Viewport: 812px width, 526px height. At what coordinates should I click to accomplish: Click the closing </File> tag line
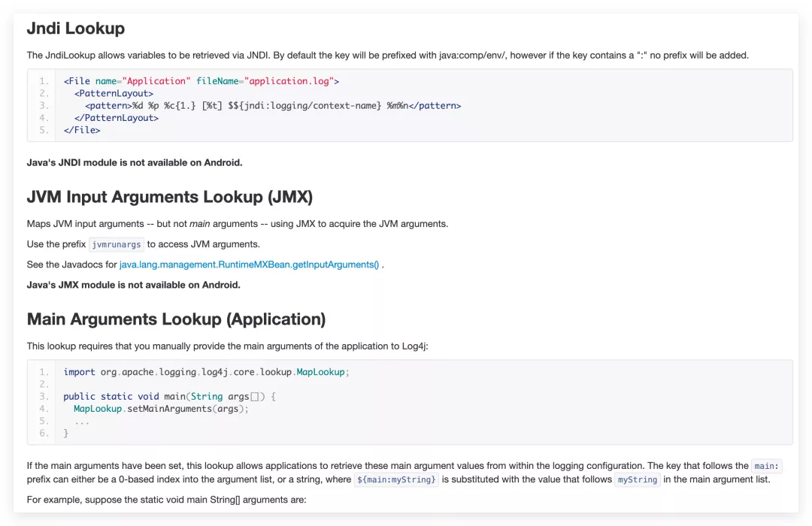82,130
